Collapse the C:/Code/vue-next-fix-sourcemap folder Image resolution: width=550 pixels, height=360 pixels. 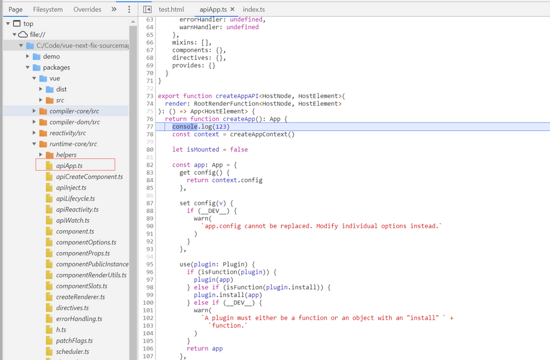pos(21,45)
